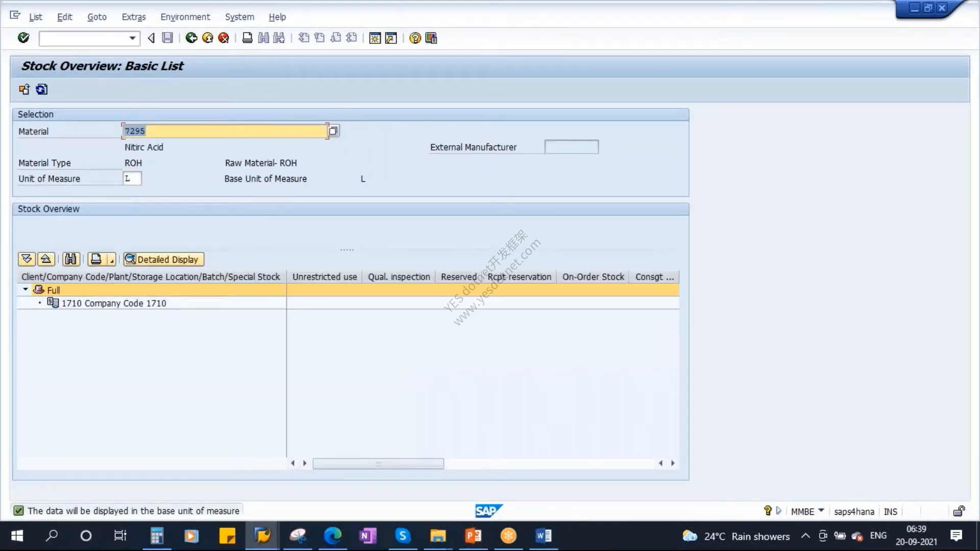Click the Print icon in the toolbar
Screen dimensions: 980x551
click(x=247, y=38)
